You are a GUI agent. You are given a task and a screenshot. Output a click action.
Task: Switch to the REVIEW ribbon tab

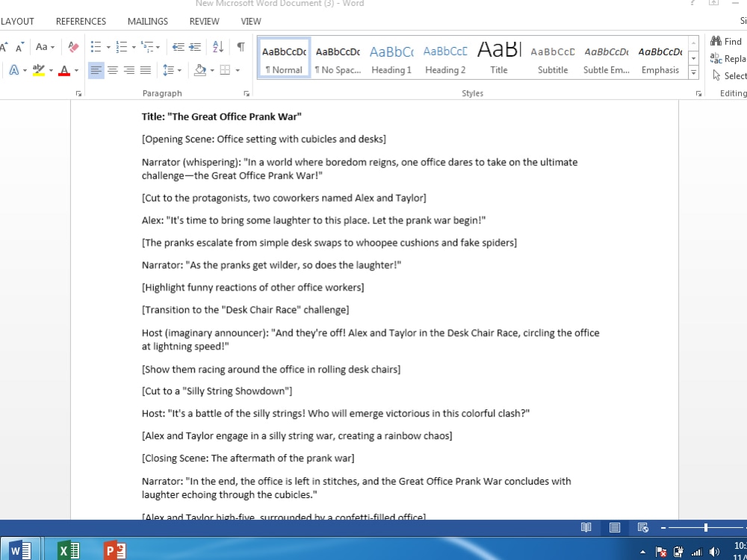coord(204,21)
